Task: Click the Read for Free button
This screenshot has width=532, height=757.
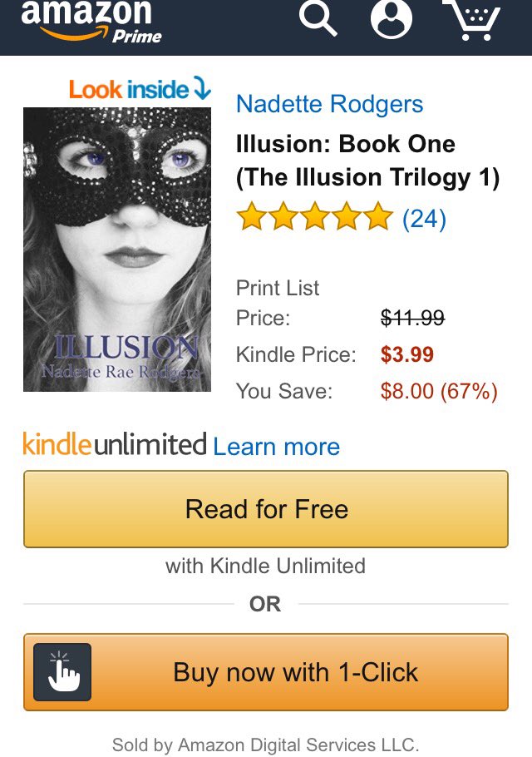Action: tap(266, 509)
